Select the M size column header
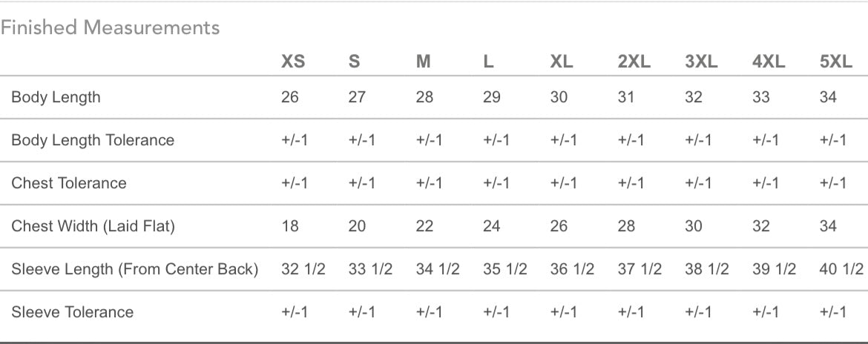Image resolution: width=868 pixels, height=344 pixels. [x=424, y=62]
